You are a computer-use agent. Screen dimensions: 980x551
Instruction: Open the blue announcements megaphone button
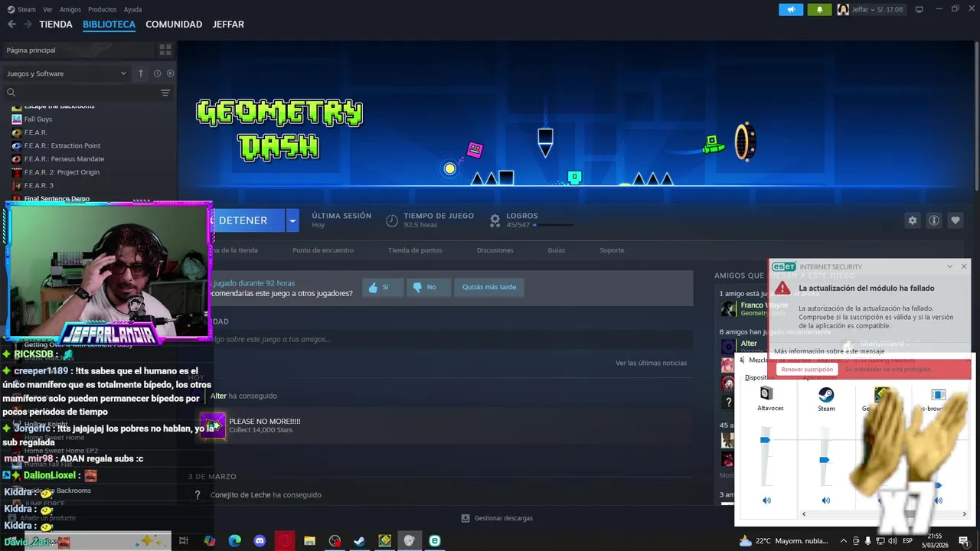pos(791,9)
